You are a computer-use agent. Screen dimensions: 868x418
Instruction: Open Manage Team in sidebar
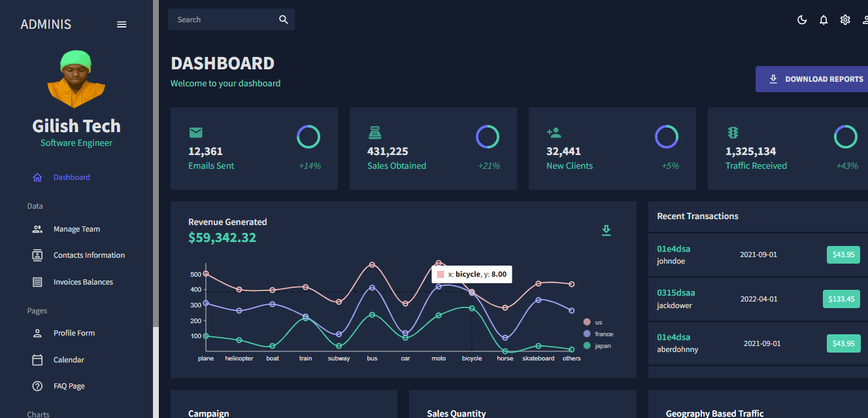pos(76,229)
